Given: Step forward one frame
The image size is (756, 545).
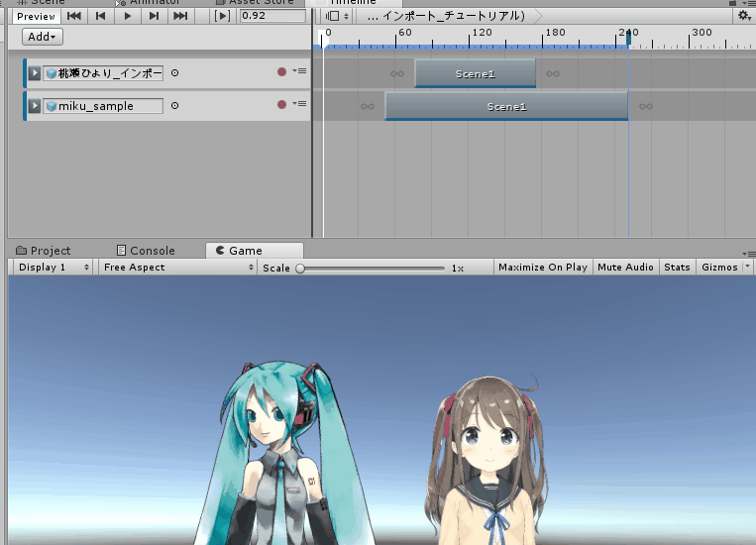Looking at the screenshot, I should coord(154,17).
